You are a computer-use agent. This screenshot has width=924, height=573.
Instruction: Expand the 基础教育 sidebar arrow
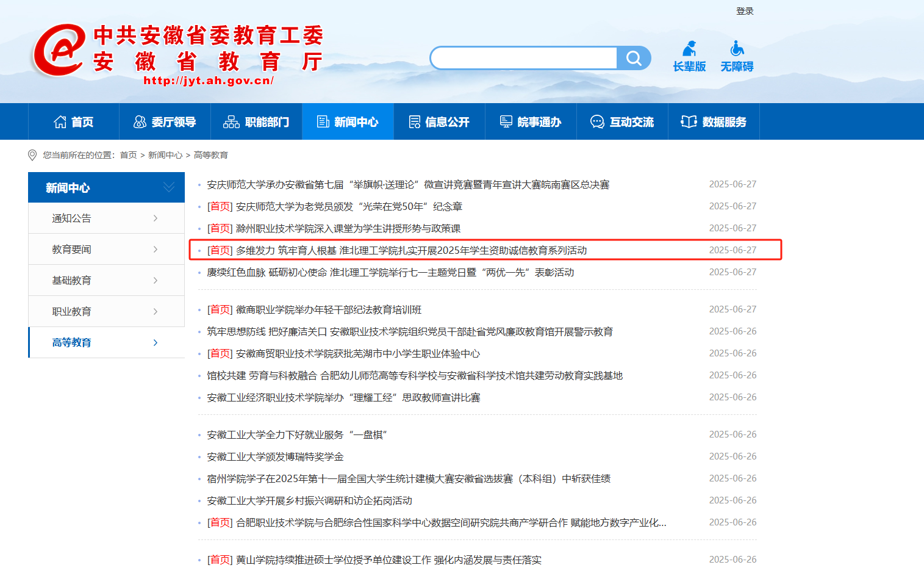[156, 281]
